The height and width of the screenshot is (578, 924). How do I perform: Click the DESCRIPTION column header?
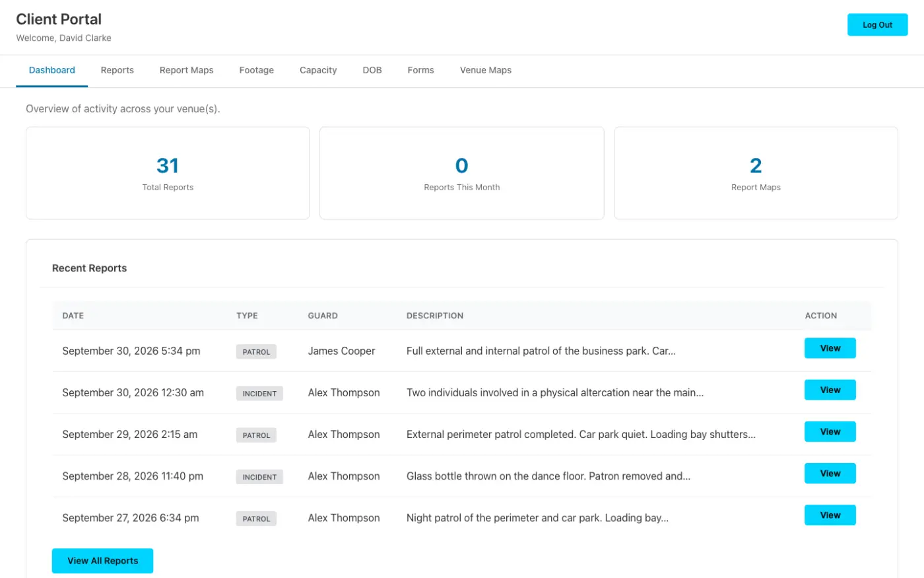[435, 316]
